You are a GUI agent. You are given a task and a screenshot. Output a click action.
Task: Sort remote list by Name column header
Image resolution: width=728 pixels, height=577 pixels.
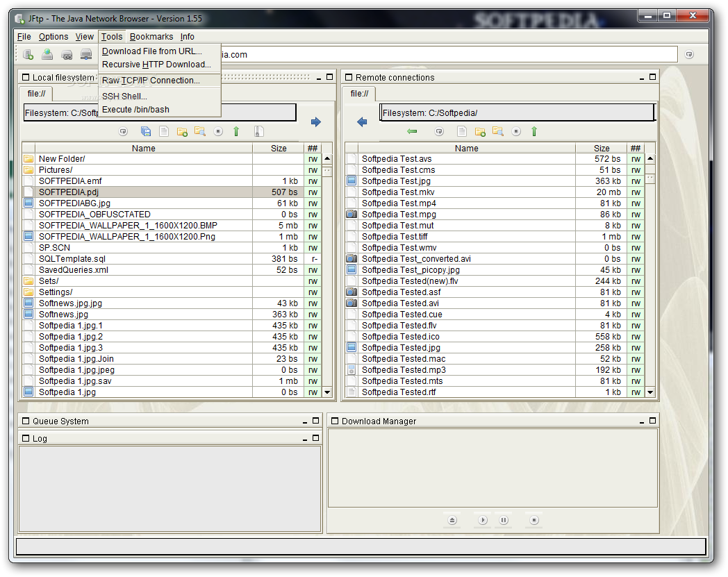467,148
